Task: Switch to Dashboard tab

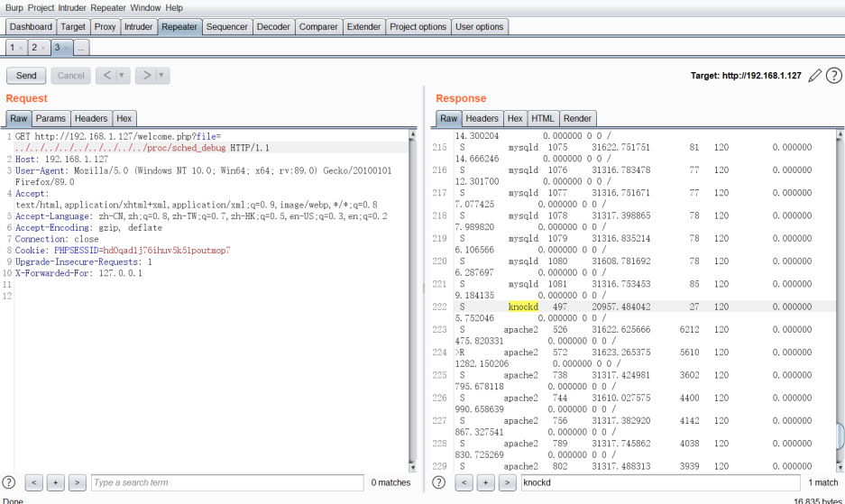Action: click(31, 26)
